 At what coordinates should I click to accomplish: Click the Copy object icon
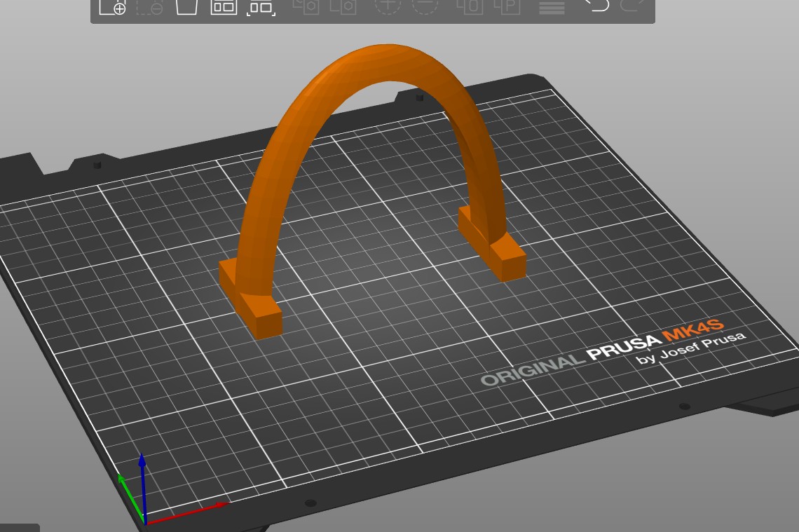click(x=306, y=6)
